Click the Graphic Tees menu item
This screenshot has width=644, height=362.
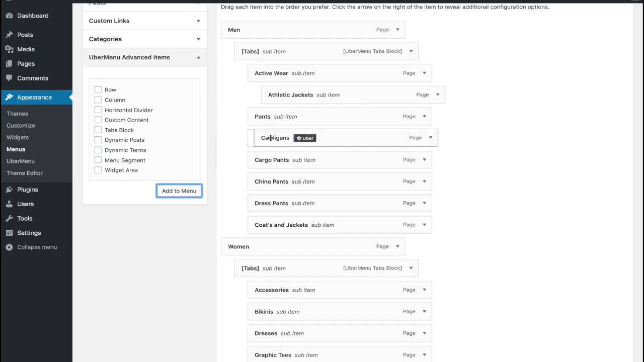tap(340, 354)
